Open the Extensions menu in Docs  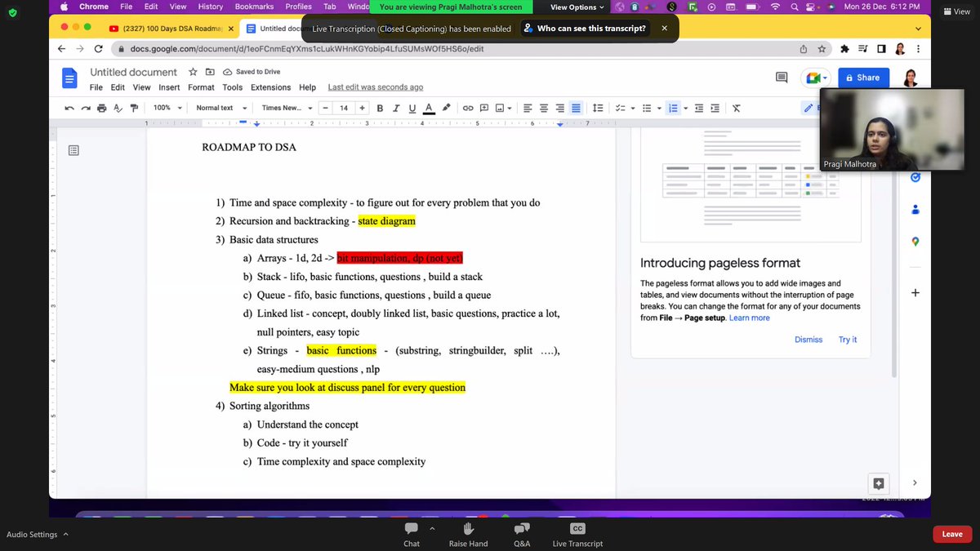pyautogui.click(x=270, y=87)
